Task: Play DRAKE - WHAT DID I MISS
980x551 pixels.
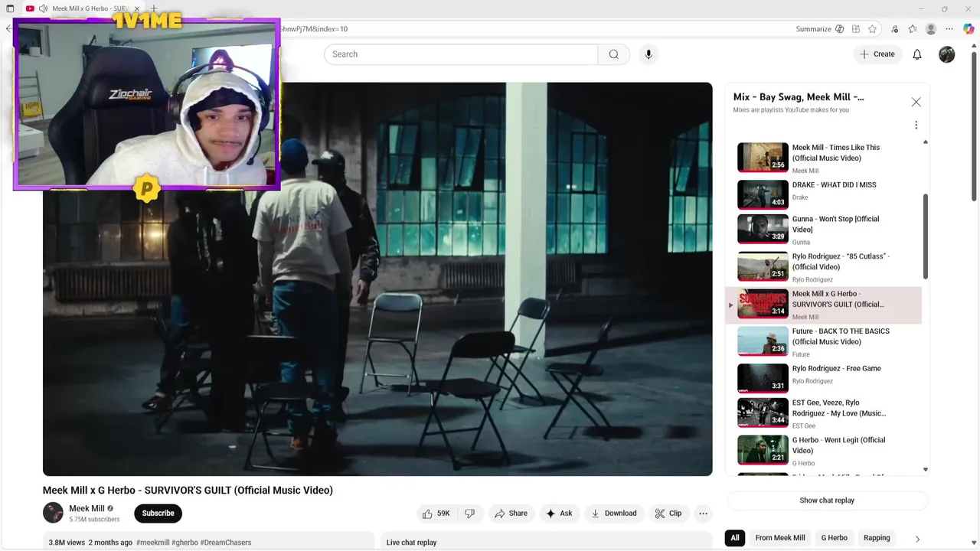Action: click(x=824, y=194)
